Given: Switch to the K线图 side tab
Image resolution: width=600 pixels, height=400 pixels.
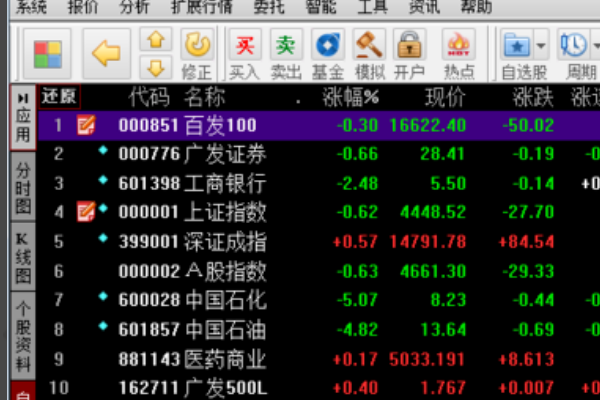Looking at the screenshot, I should (23, 256).
